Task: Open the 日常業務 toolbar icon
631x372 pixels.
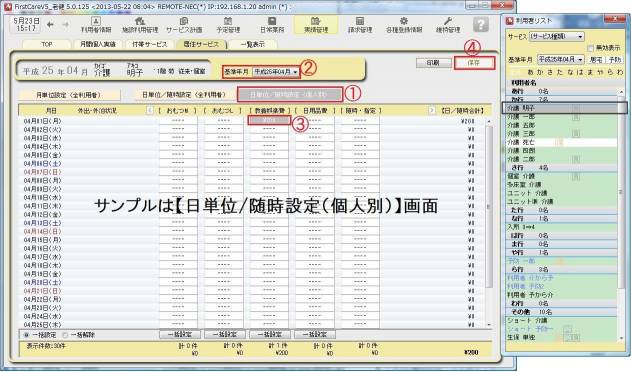Action: pyautogui.click(x=272, y=25)
